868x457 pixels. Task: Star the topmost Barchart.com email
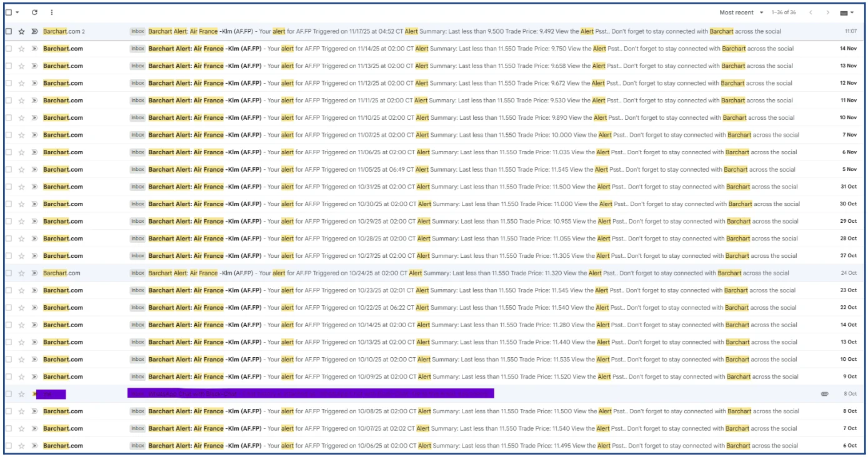[22, 31]
